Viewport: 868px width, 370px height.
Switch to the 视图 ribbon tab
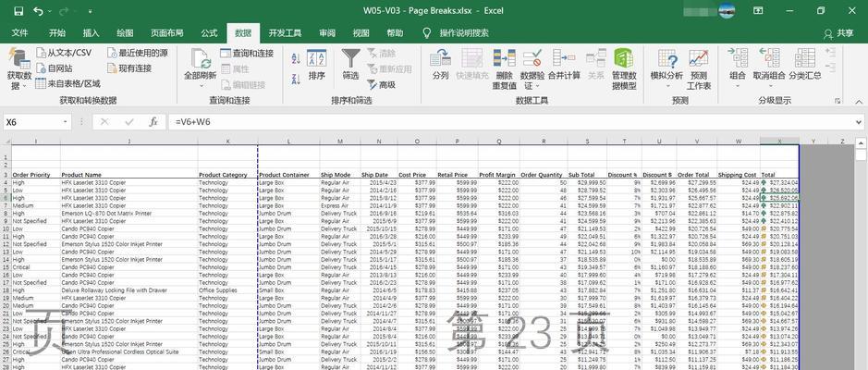361,33
